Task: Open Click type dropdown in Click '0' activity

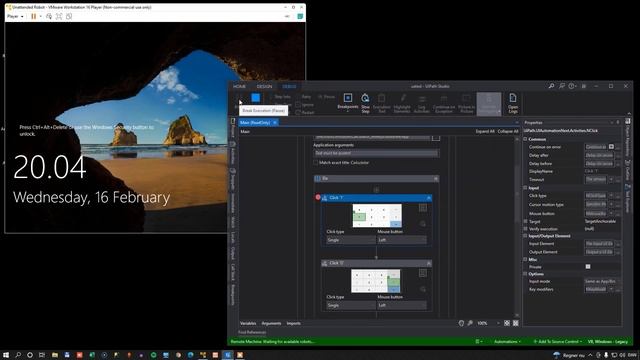Action: [x=351, y=305]
